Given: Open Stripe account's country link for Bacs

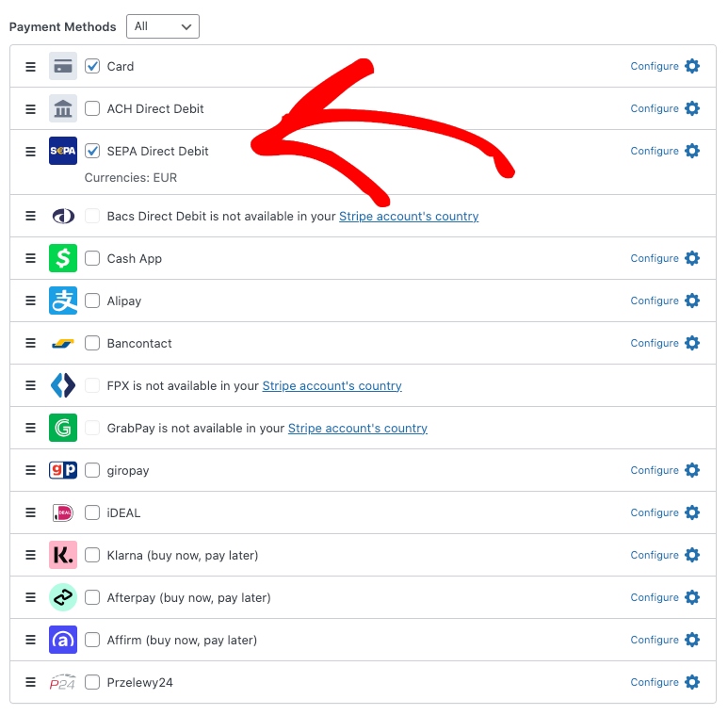Looking at the screenshot, I should click(x=409, y=216).
